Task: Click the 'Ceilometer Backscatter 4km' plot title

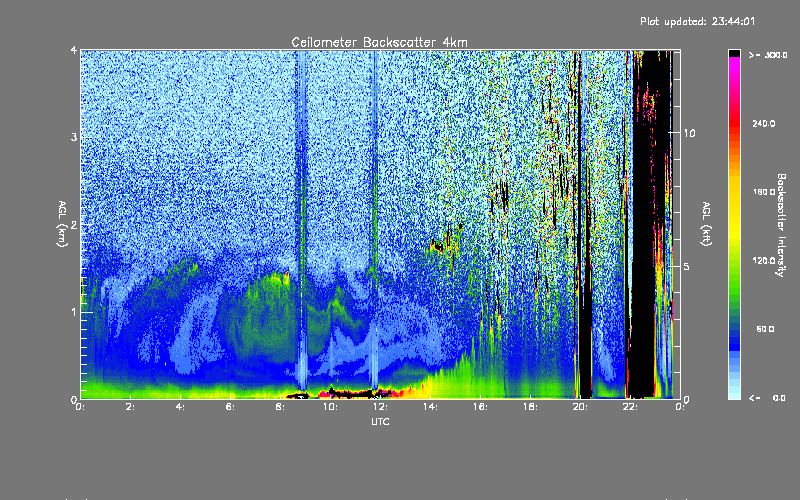Action: [379, 42]
